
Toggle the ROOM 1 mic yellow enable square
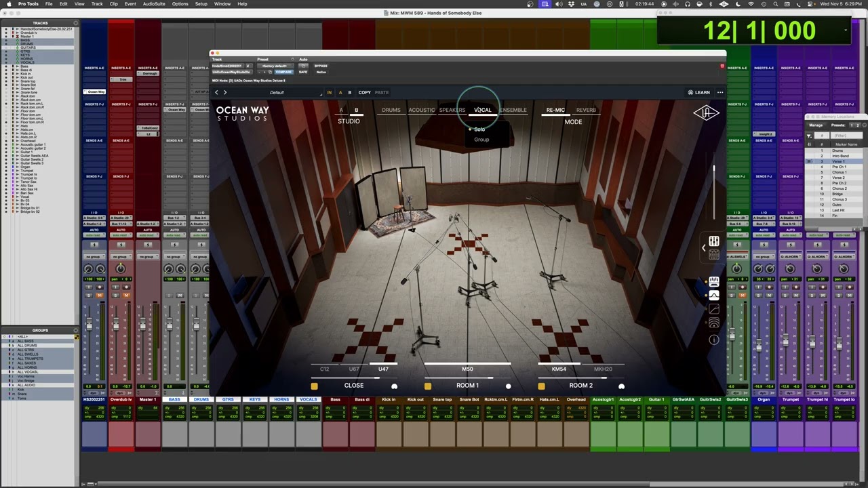click(x=428, y=386)
